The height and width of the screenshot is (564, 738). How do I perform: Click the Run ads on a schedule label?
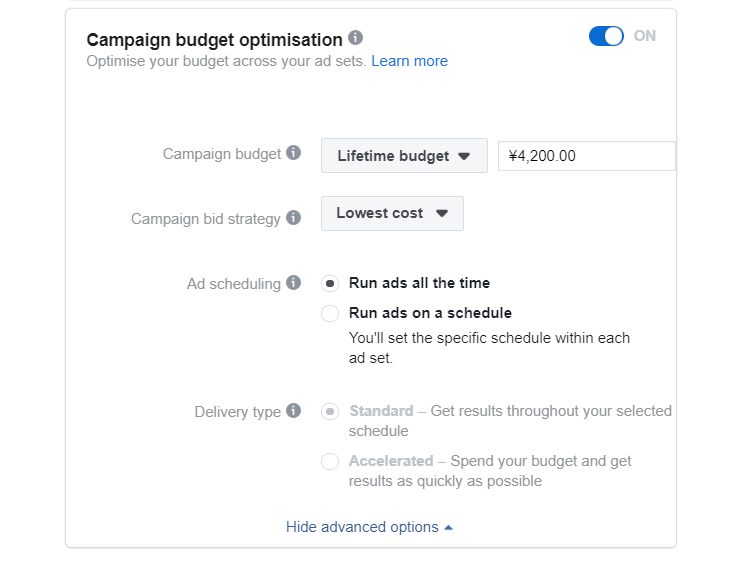430,313
